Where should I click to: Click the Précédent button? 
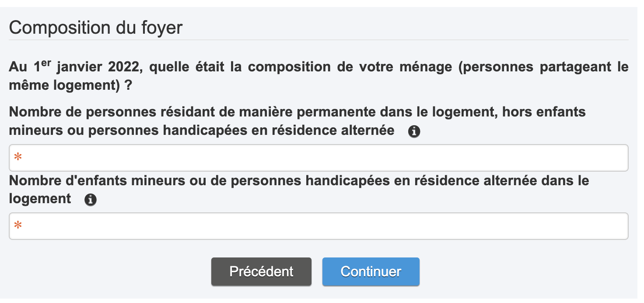[261, 271]
